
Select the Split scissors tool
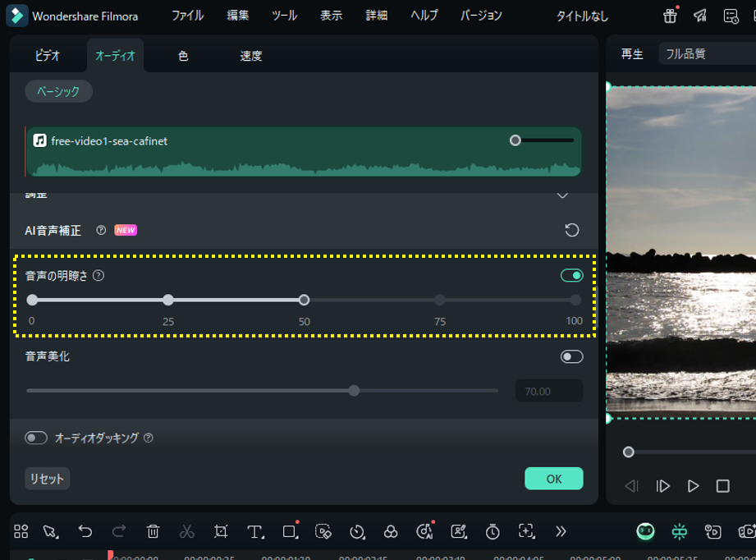(186, 531)
